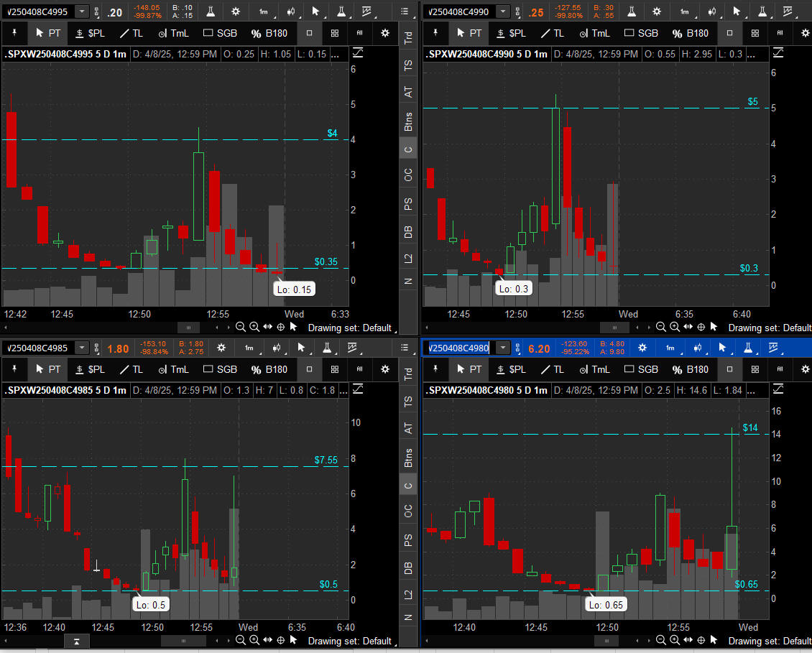The image size is (812, 653).
Task: Toggle the PT pointer tool in C4995 panel
Action: pyautogui.click(x=47, y=33)
